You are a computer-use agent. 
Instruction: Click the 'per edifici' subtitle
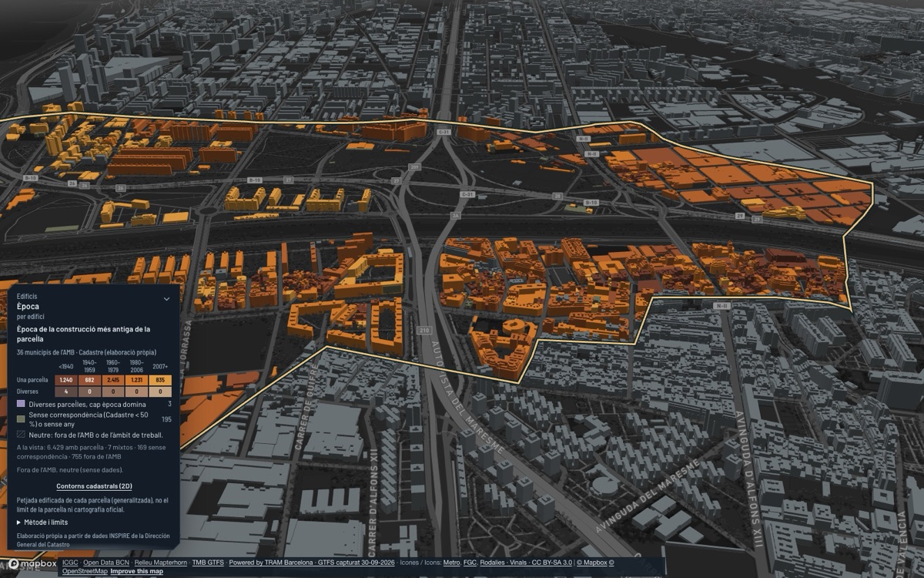click(30, 317)
